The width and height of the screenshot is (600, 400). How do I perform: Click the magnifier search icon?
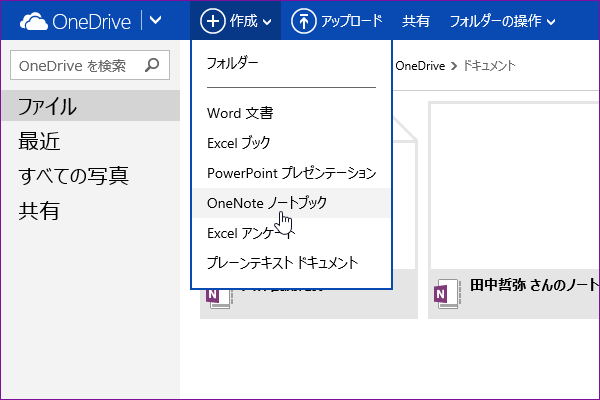(152, 65)
